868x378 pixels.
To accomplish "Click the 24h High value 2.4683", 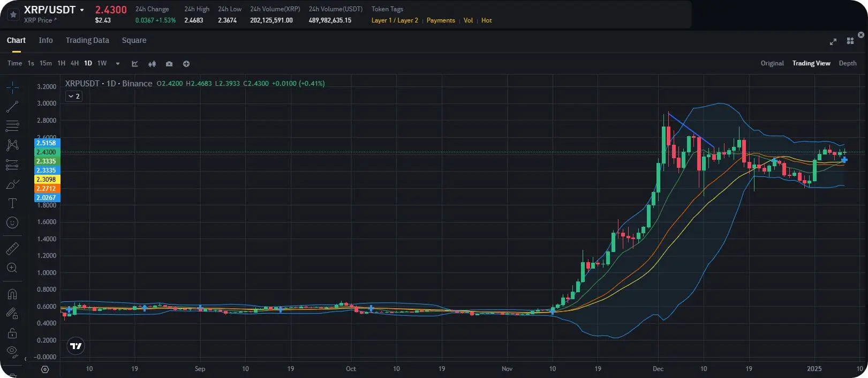I will pyautogui.click(x=194, y=20).
